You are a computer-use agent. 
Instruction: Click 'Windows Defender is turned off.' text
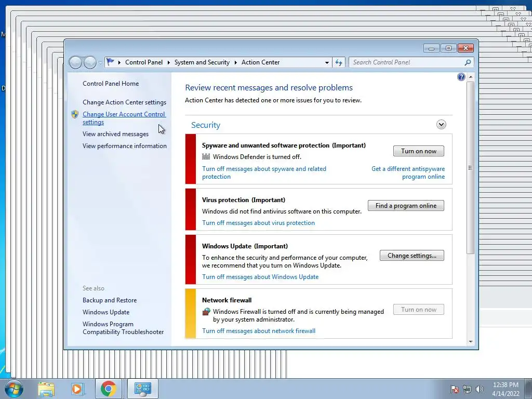[257, 157]
